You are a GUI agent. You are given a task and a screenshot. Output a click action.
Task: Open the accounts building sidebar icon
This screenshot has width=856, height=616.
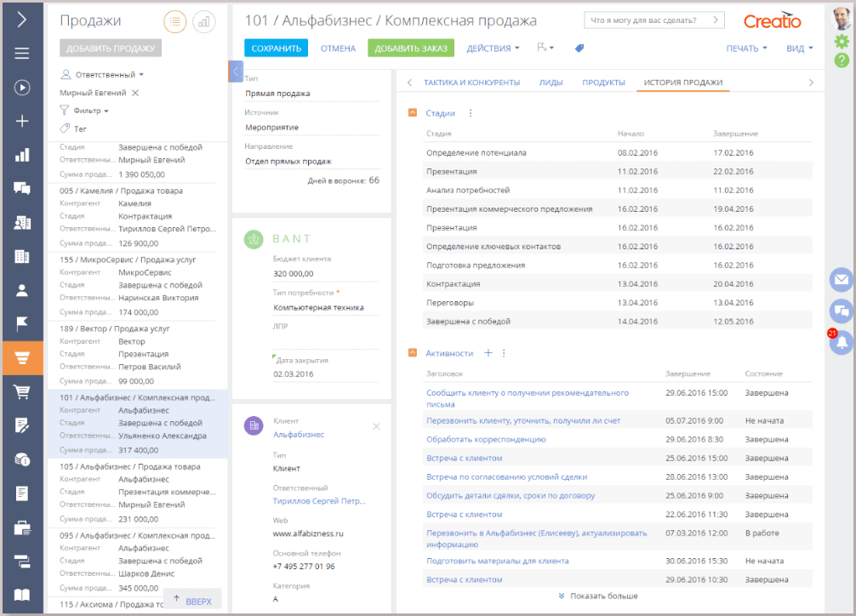pyautogui.click(x=22, y=256)
